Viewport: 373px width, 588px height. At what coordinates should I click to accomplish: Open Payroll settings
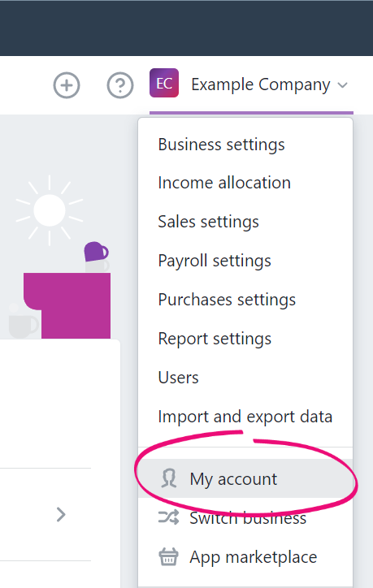pos(215,261)
